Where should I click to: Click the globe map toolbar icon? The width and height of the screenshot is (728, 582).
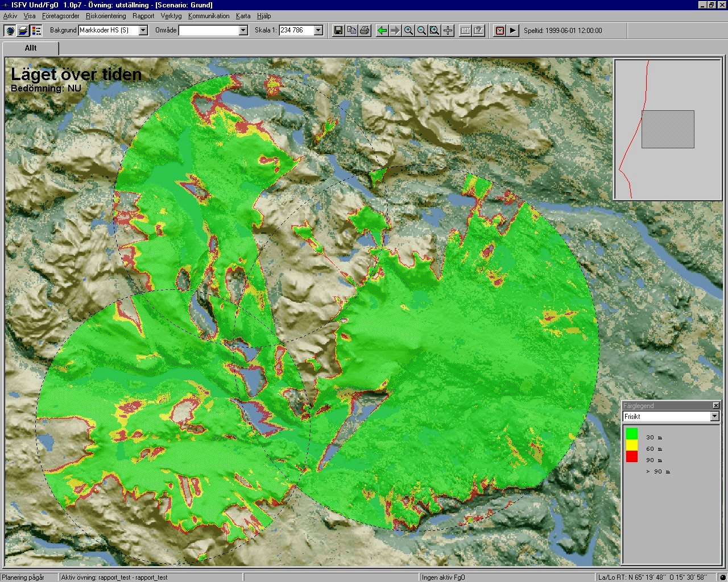(x=10, y=30)
